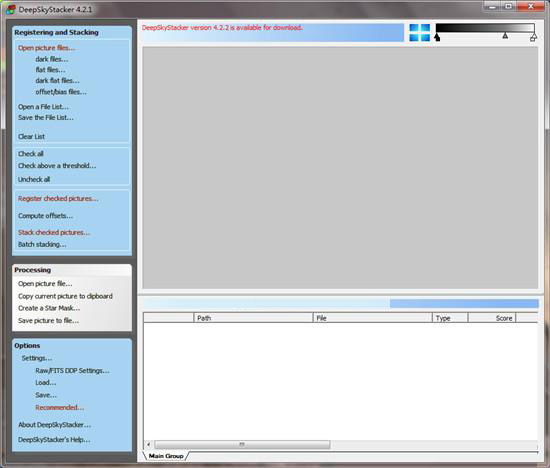Open Raw/FITS DDP Settings
Image resolution: width=550 pixels, height=468 pixels.
tap(72, 370)
